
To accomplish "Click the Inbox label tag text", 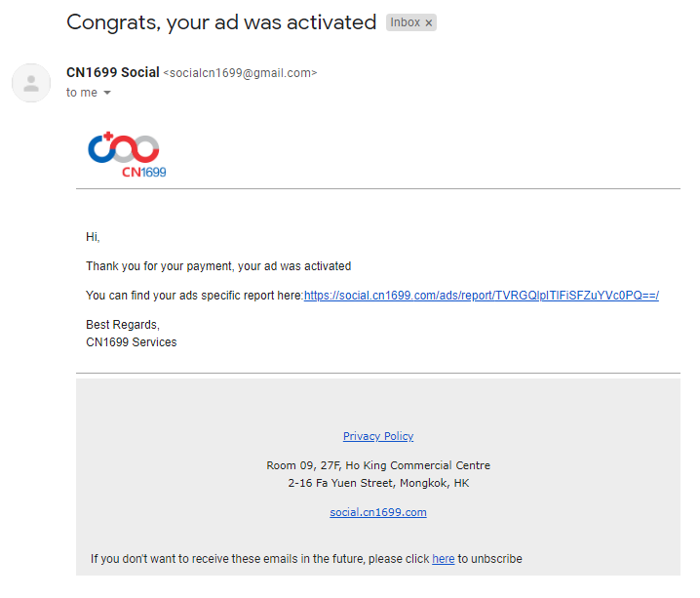I will coord(405,22).
